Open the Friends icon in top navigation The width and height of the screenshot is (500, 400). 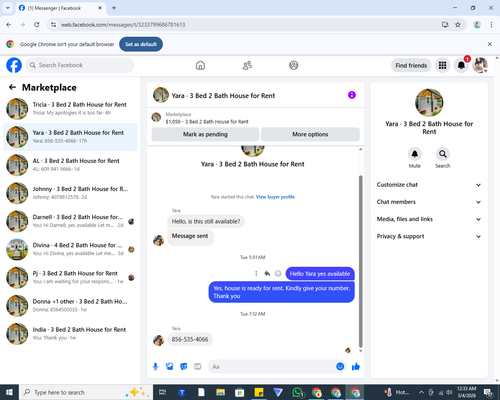[247, 65]
